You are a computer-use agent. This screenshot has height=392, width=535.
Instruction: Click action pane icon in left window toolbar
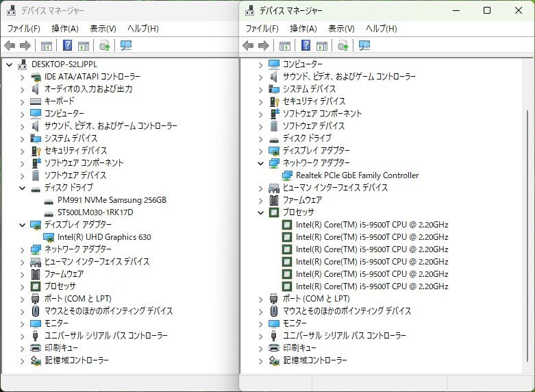coord(84,45)
